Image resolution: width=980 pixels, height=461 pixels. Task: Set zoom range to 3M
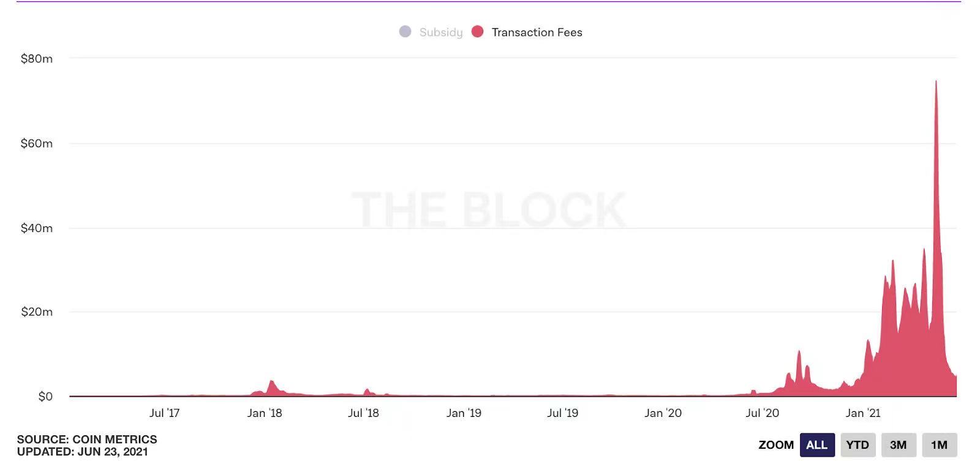(898, 445)
